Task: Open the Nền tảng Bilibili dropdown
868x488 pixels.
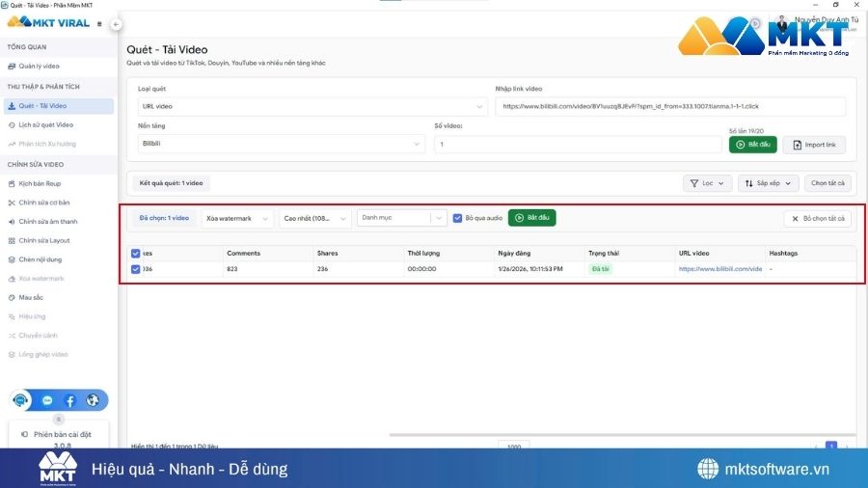Action: (x=282, y=144)
